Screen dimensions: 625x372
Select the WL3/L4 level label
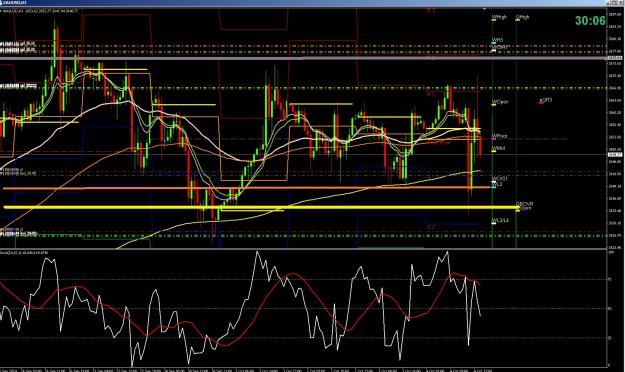click(500, 220)
